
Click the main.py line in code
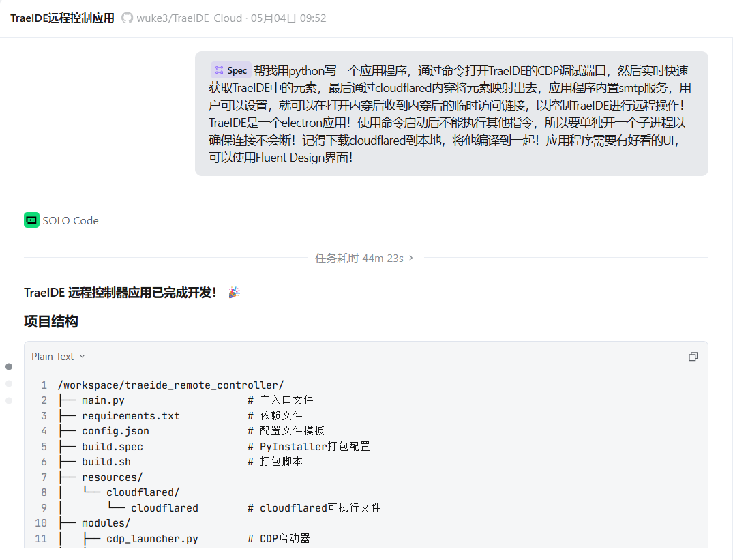pyautogui.click(x=103, y=400)
